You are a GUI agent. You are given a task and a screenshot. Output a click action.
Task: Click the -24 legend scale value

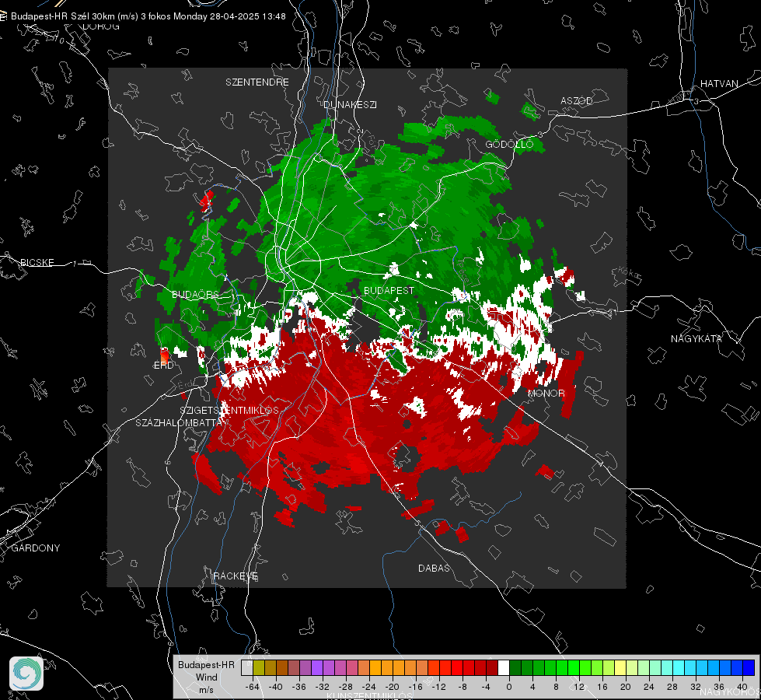click(369, 687)
